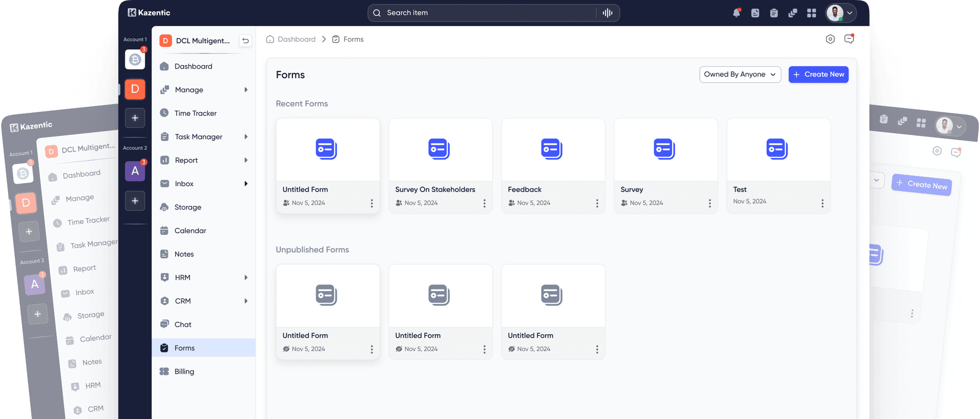Image resolution: width=980 pixels, height=419 pixels.
Task: Expand the HRM submenu arrow
Action: point(246,278)
